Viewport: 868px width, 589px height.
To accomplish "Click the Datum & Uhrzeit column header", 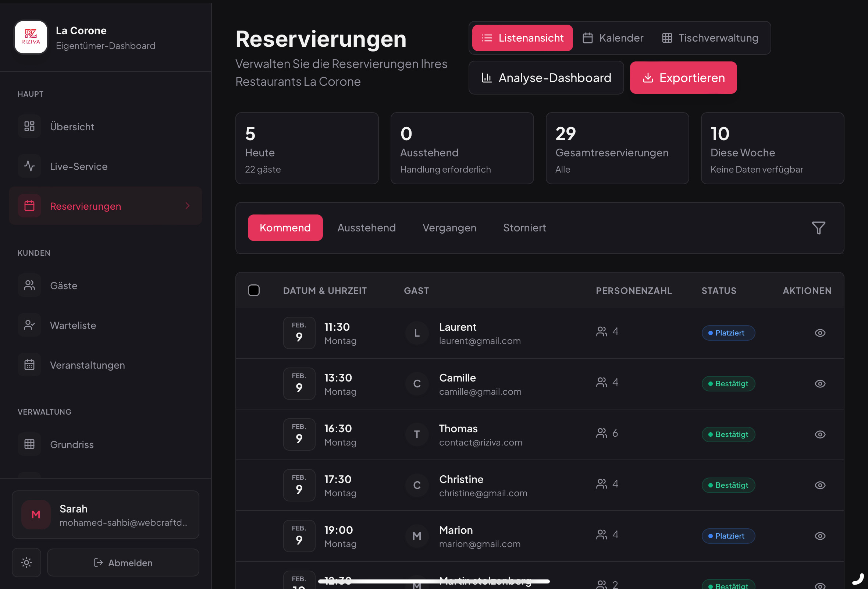I will (x=325, y=291).
